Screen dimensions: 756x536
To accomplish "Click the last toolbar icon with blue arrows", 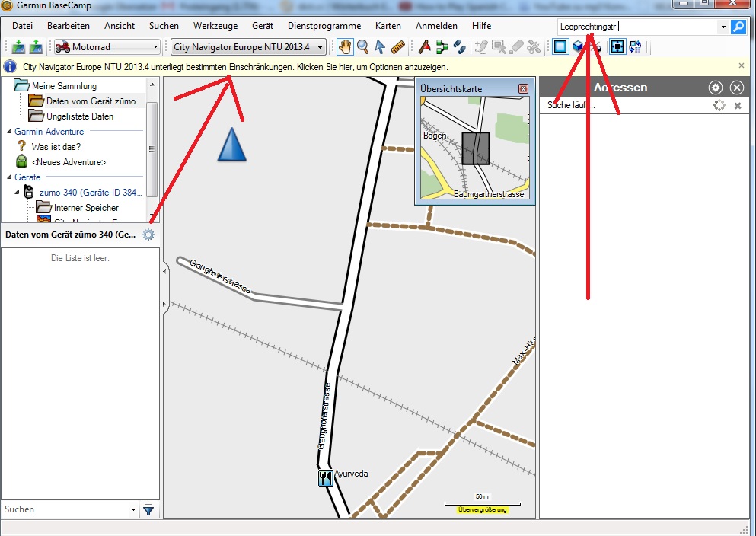I will pos(636,46).
